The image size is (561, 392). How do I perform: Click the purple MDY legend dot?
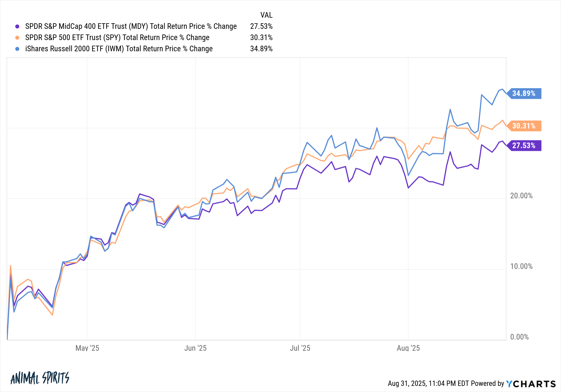(17, 26)
